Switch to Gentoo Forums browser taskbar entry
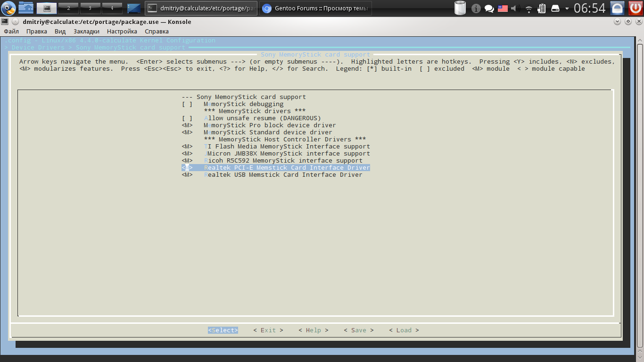Screen dimensions: 644x362 (x=315, y=8)
